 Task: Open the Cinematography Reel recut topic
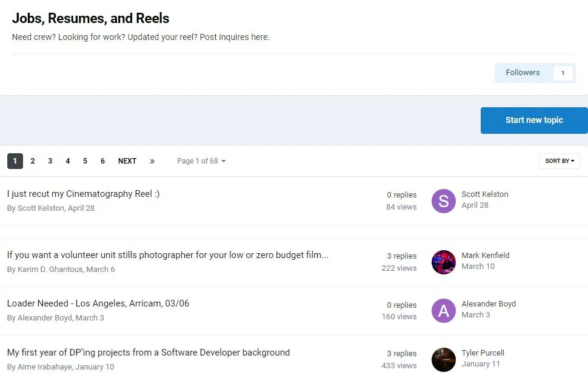click(x=84, y=194)
